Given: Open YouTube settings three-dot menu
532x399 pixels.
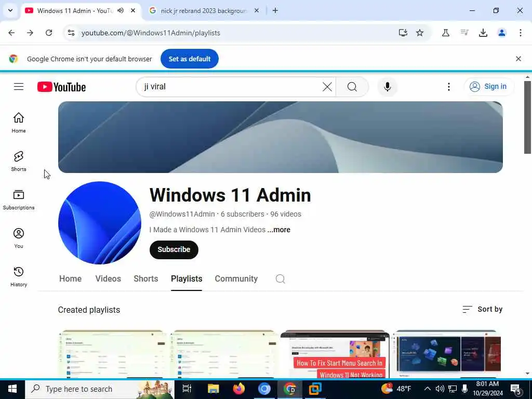Looking at the screenshot, I should [448, 87].
